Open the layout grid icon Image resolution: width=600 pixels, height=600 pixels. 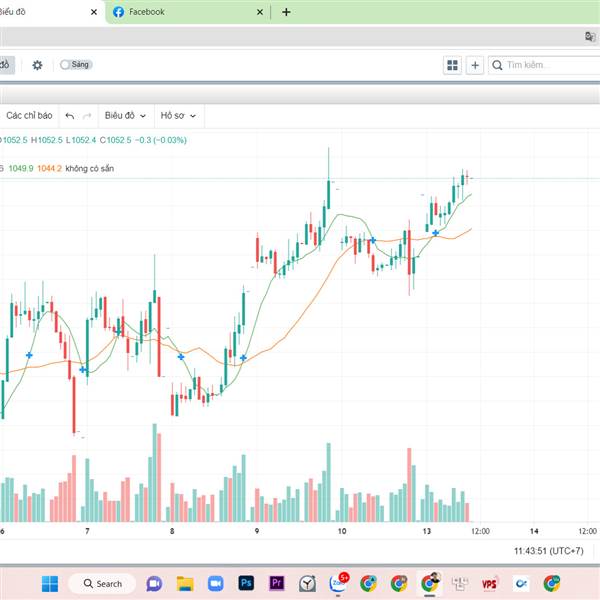[x=452, y=65]
